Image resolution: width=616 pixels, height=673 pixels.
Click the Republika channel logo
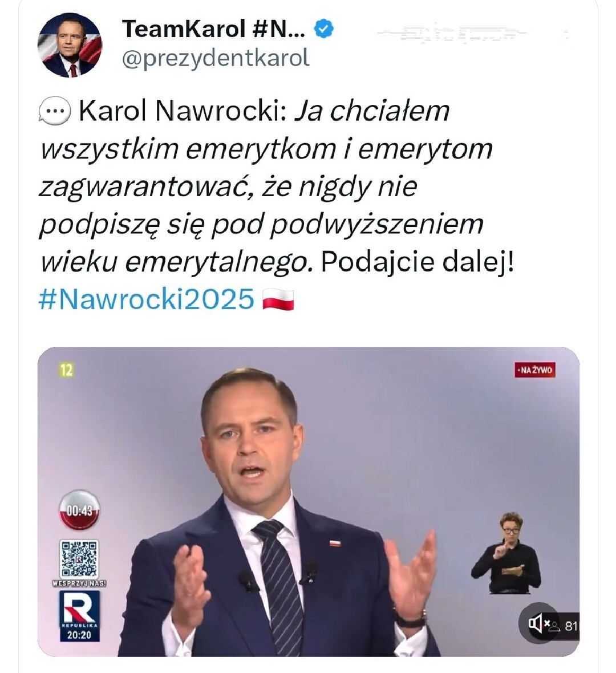pyautogui.click(x=79, y=608)
